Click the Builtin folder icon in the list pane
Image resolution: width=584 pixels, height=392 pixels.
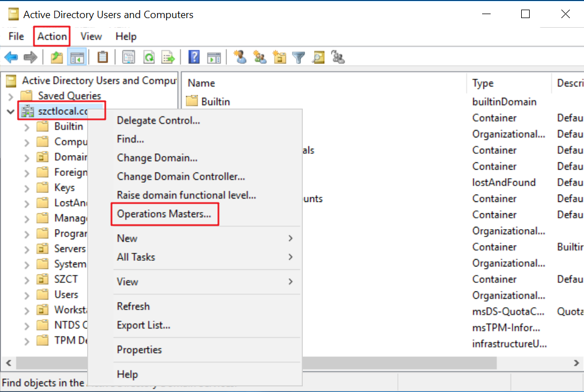[192, 101]
